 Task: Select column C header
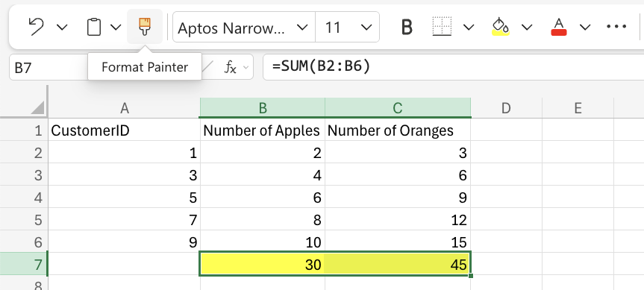coord(398,108)
